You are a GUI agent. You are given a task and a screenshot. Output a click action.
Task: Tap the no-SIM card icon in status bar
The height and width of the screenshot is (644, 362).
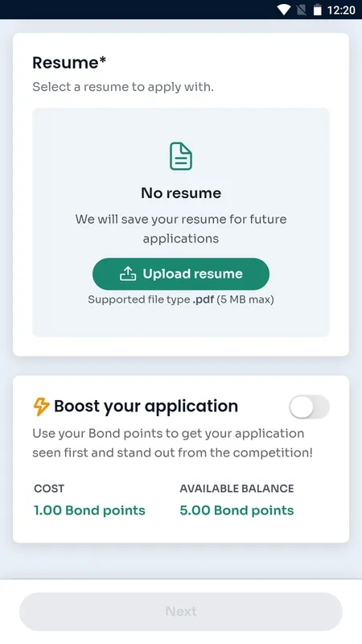[x=301, y=10]
